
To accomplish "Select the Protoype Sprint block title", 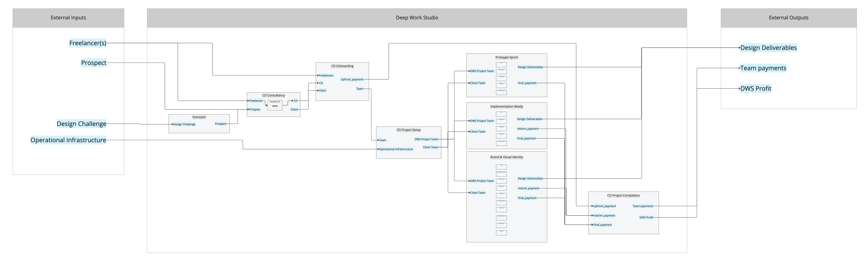I will pyautogui.click(x=507, y=57).
